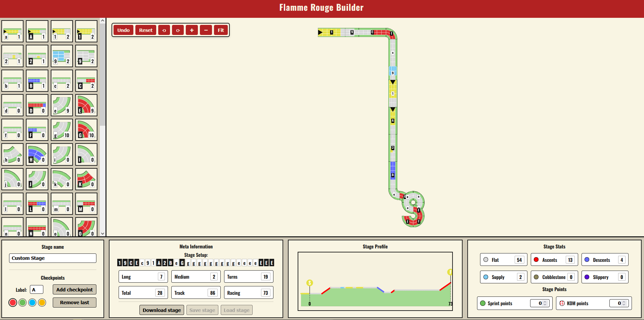Select the blue supply tile '9' with white label
The width and height of the screenshot is (644, 320).
coord(61,56)
